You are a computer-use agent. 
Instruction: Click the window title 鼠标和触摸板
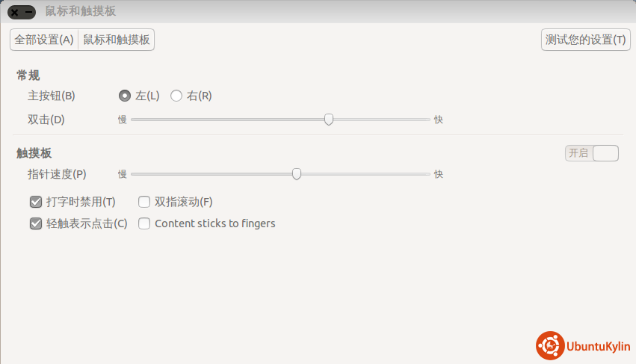tap(81, 12)
